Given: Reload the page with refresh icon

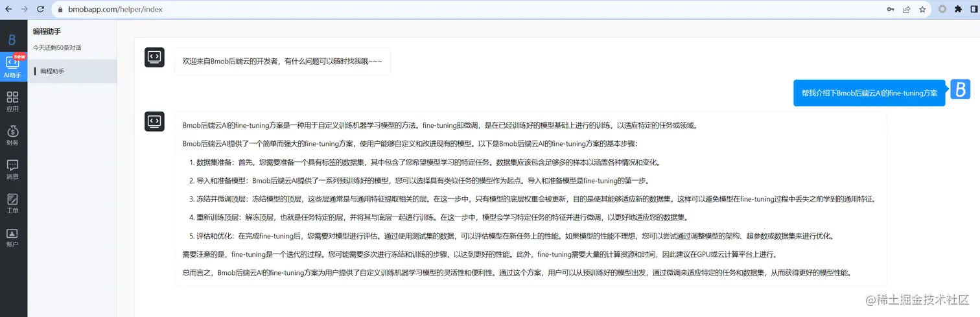Looking at the screenshot, I should [41, 10].
